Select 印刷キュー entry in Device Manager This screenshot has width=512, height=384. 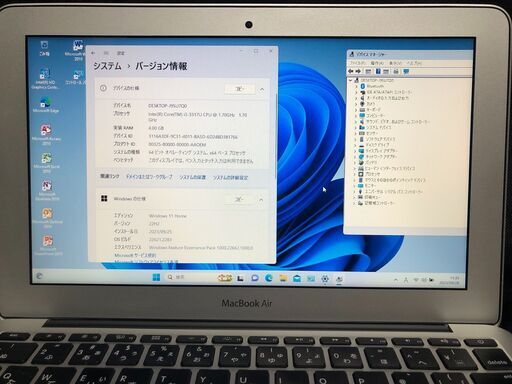(x=372, y=197)
